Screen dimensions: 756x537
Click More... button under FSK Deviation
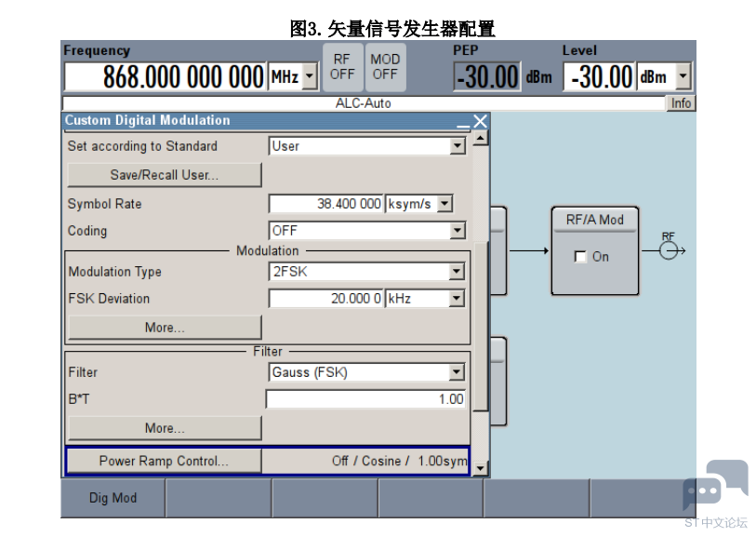[x=165, y=328]
